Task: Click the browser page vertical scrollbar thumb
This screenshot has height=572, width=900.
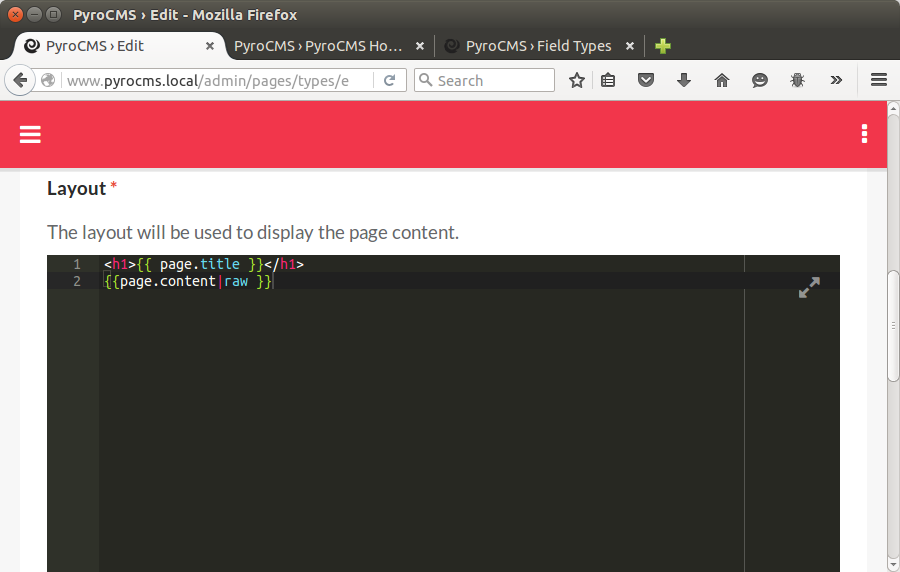Action: [893, 325]
